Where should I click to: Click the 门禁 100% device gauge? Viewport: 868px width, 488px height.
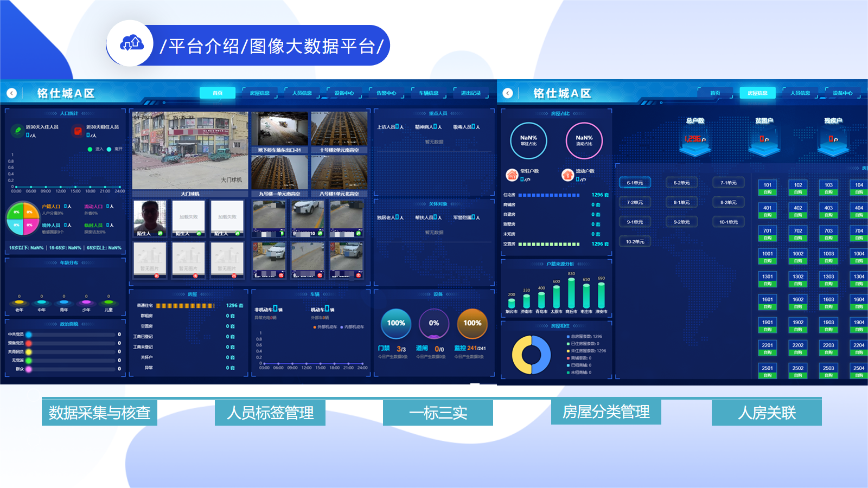click(x=396, y=323)
